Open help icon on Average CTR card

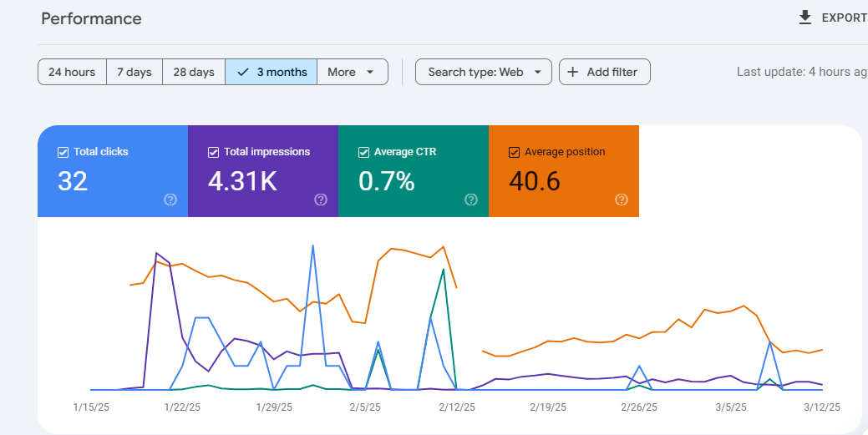(471, 200)
